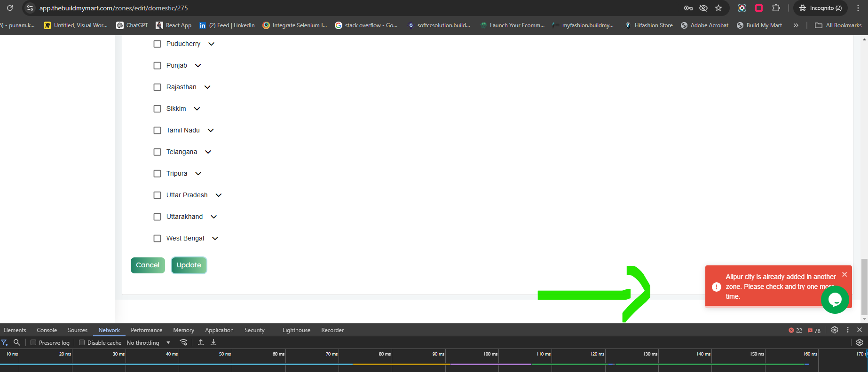
Task: Expand the West Bengal cities chevron
Action: point(215,238)
